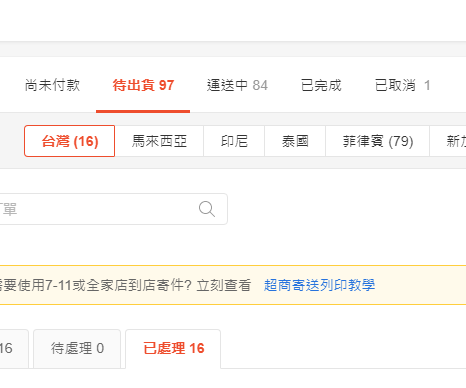Click the magnifying glass search icon
466x388 pixels.
[x=207, y=209]
